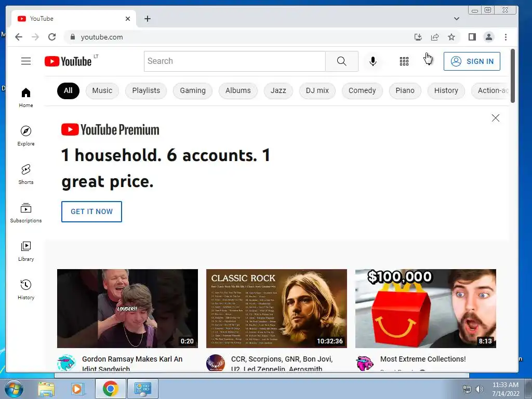Viewport: 532px width, 399px height.
Task: Click the SIGN IN button
Action: tap(472, 61)
